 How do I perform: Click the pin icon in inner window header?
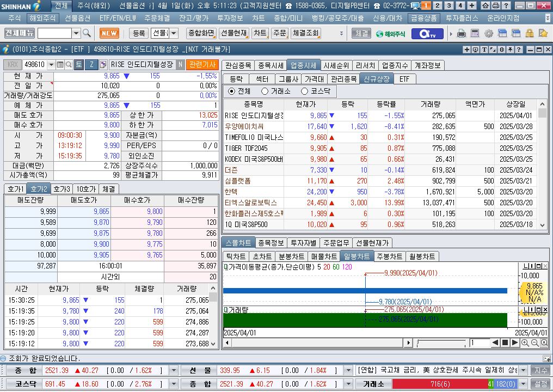[511, 50]
